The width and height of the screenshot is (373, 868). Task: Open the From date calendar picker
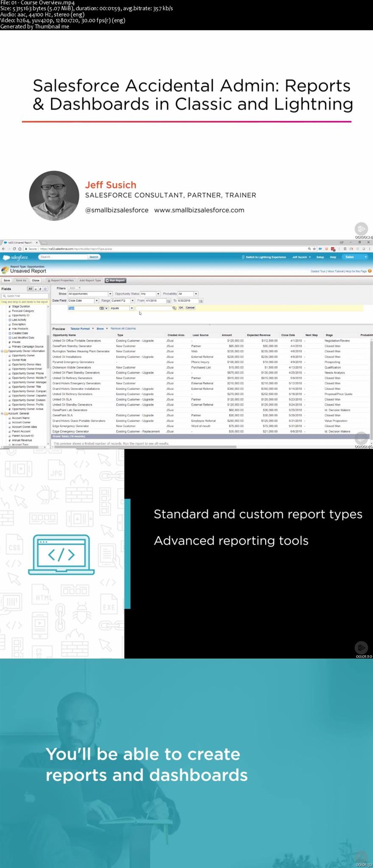(168, 300)
